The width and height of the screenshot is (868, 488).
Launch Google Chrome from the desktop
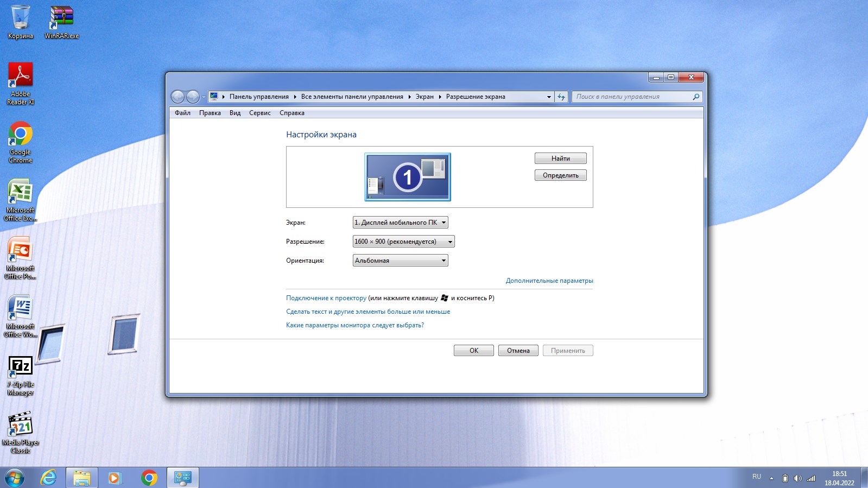click(x=21, y=142)
